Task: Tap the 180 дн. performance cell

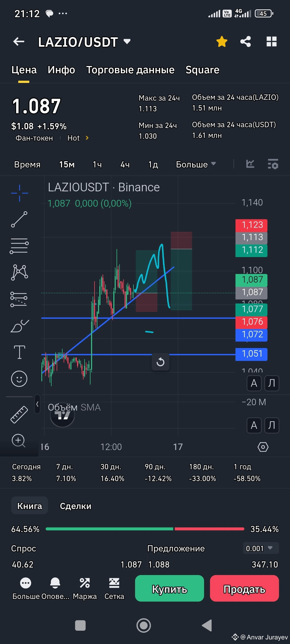Action: [x=202, y=473]
